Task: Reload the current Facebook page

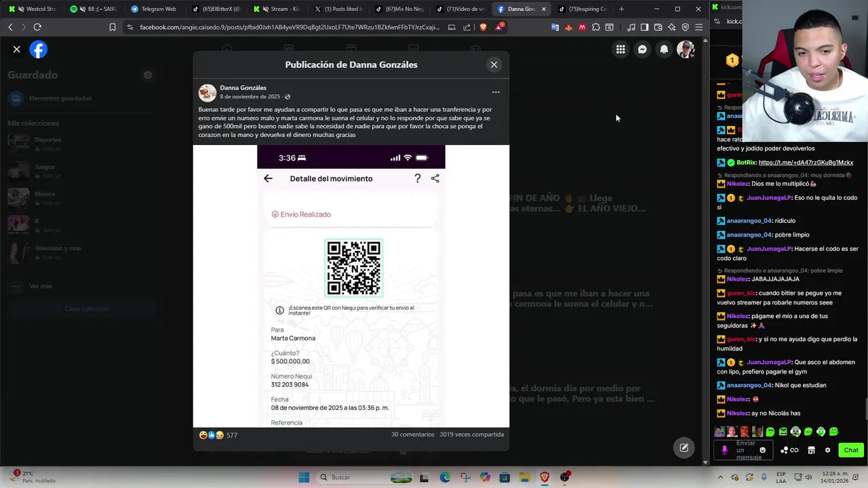Action: click(x=37, y=27)
